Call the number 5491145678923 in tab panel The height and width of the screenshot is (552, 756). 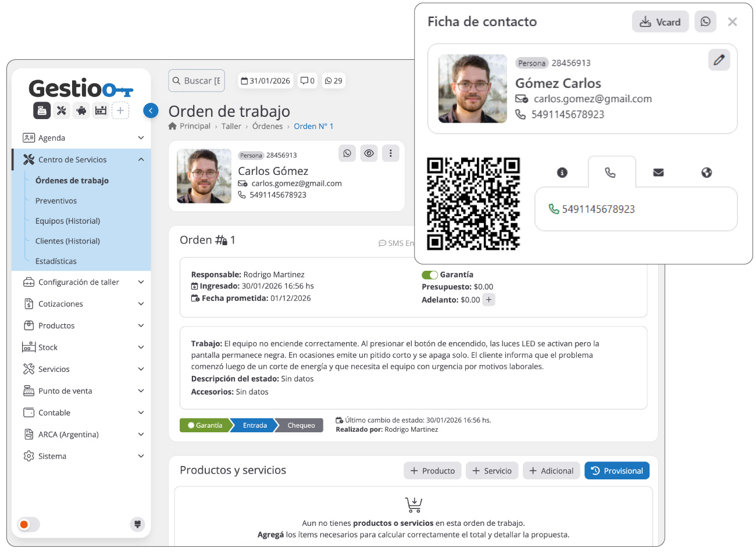(x=592, y=209)
